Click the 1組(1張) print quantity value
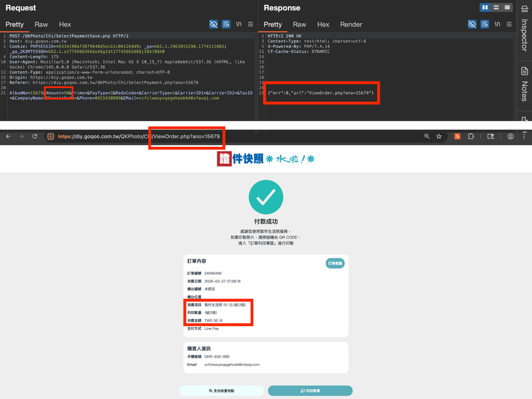Screen dimensions: 532x399 (x=211, y=313)
